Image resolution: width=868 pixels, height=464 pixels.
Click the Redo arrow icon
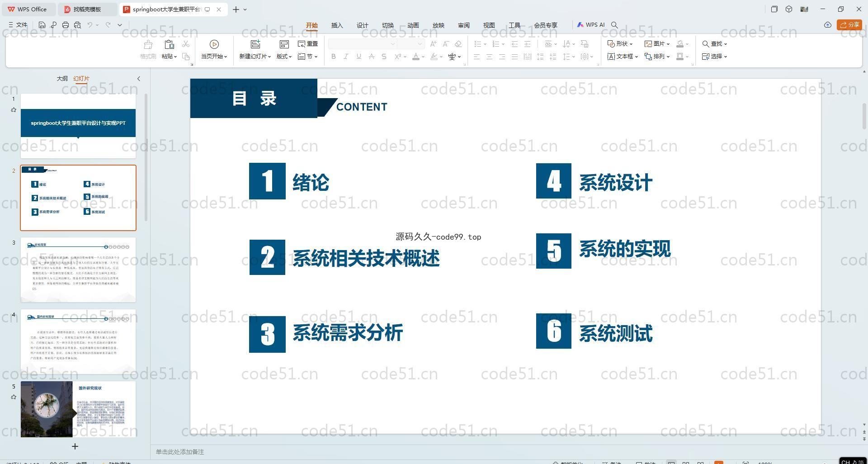coord(108,25)
